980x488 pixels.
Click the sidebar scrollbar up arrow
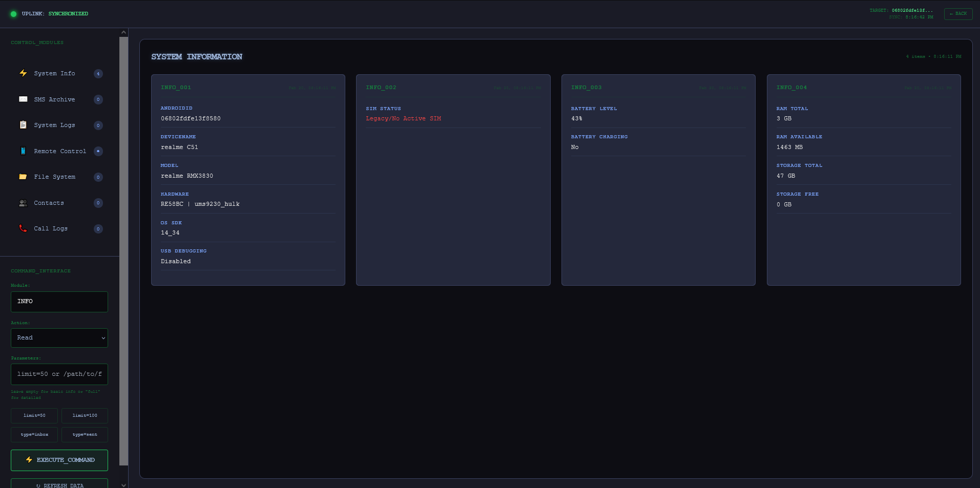click(x=123, y=32)
